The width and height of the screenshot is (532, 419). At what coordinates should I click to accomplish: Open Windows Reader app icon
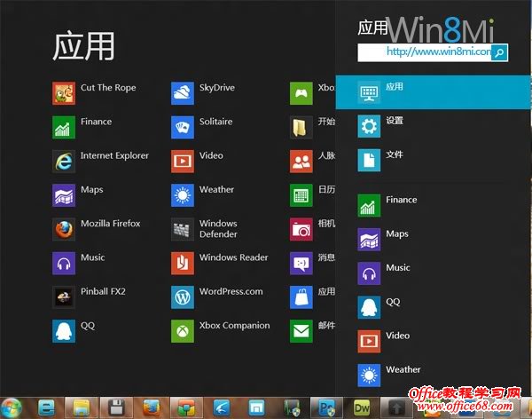(183, 263)
